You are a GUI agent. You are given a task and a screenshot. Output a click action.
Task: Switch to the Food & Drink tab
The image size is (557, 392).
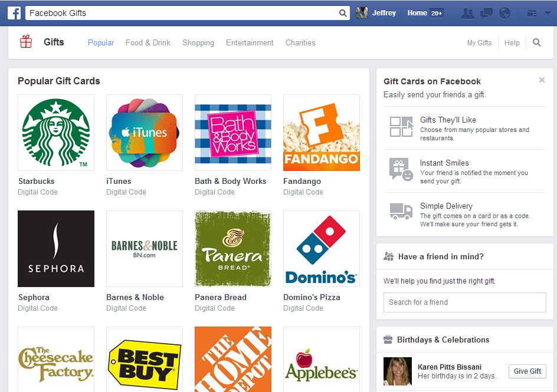pos(148,42)
